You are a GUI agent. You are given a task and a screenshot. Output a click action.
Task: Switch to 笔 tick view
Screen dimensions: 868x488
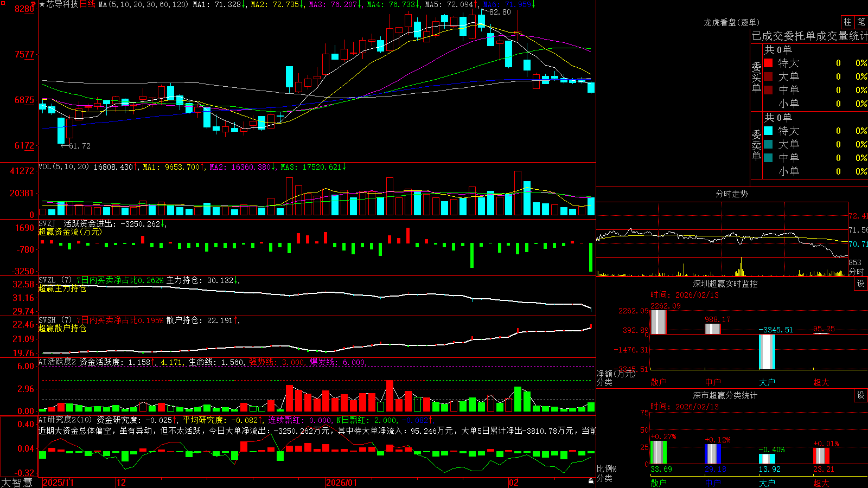click(861, 22)
